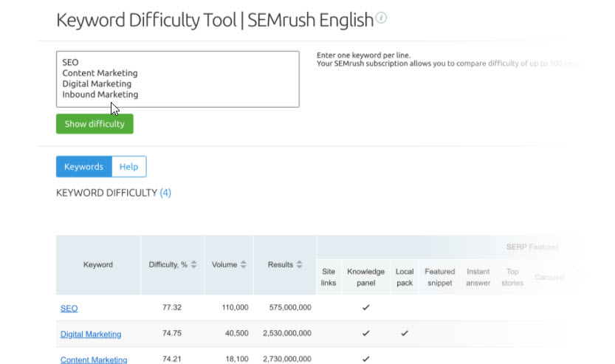Click the 'Enter one keyword per line.' hint
The height and width of the screenshot is (364, 615).
tap(363, 55)
